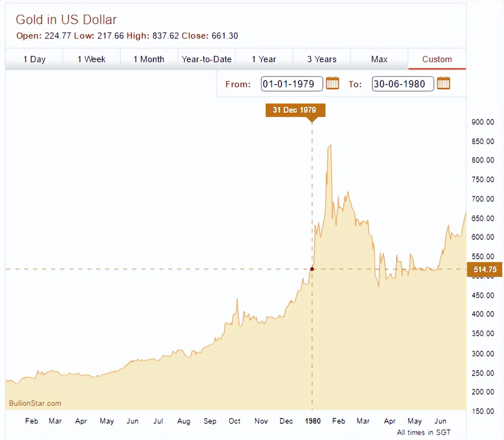504x440 pixels.
Task: Click the To date field 30-06-1980
Action: coord(403,84)
